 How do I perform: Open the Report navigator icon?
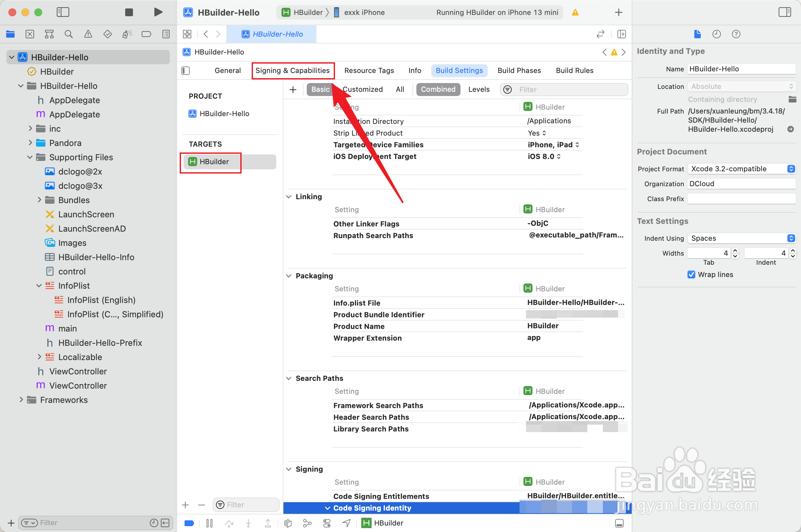coord(166,34)
